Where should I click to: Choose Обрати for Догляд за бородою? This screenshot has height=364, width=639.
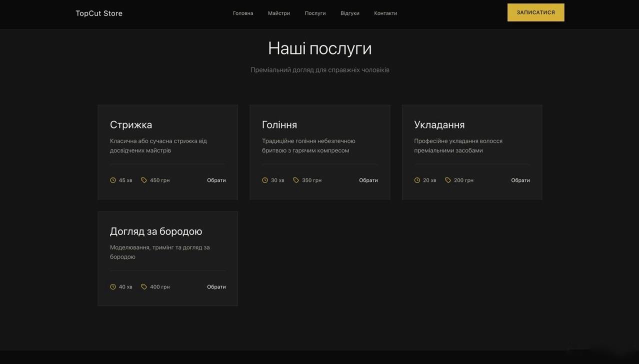[x=216, y=286]
